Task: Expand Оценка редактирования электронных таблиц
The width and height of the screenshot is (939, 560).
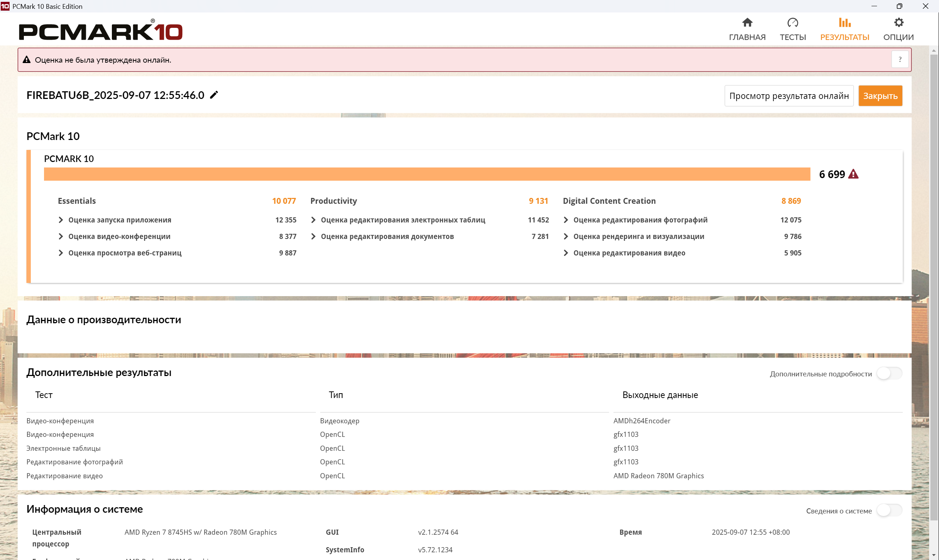Action: (x=313, y=220)
